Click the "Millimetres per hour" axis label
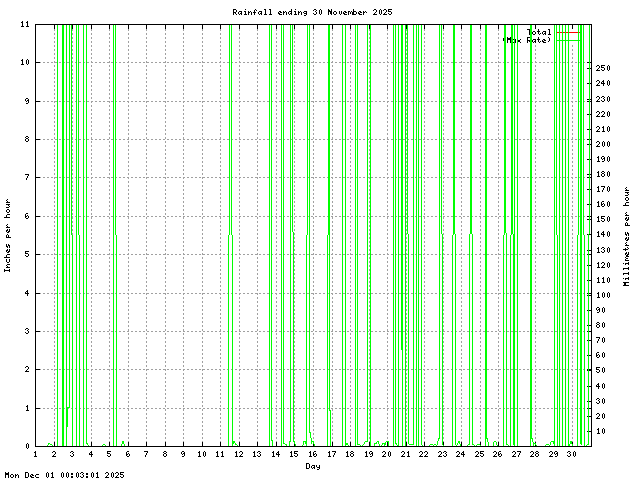This screenshot has width=640, height=480. (x=627, y=236)
